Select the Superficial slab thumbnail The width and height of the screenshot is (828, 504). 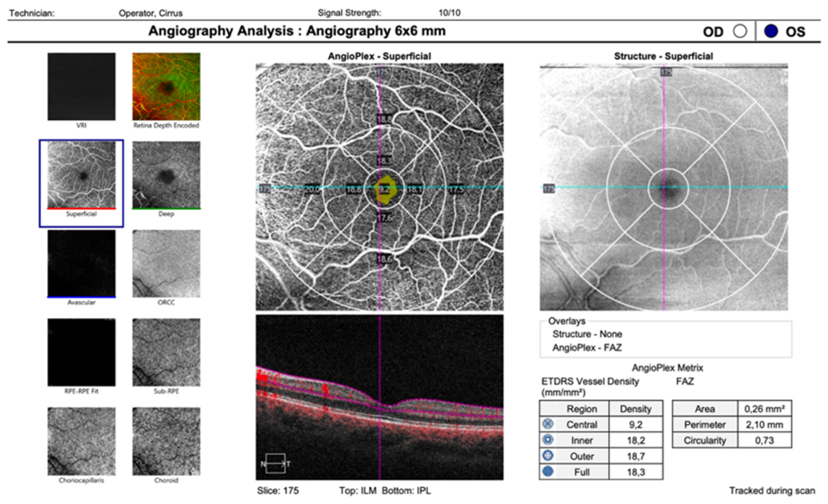pyautogui.click(x=81, y=175)
